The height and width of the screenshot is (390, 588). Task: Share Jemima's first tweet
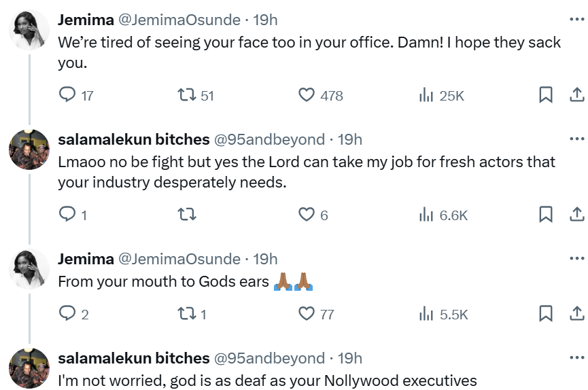576,95
